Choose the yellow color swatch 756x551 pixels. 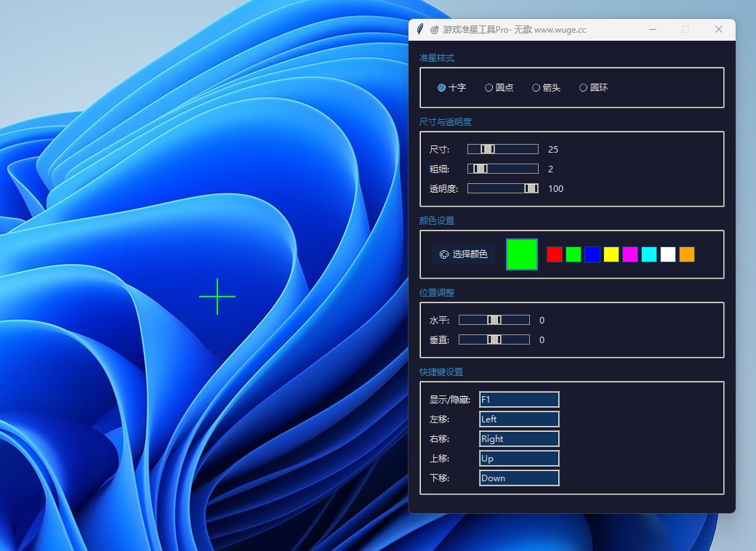611,254
